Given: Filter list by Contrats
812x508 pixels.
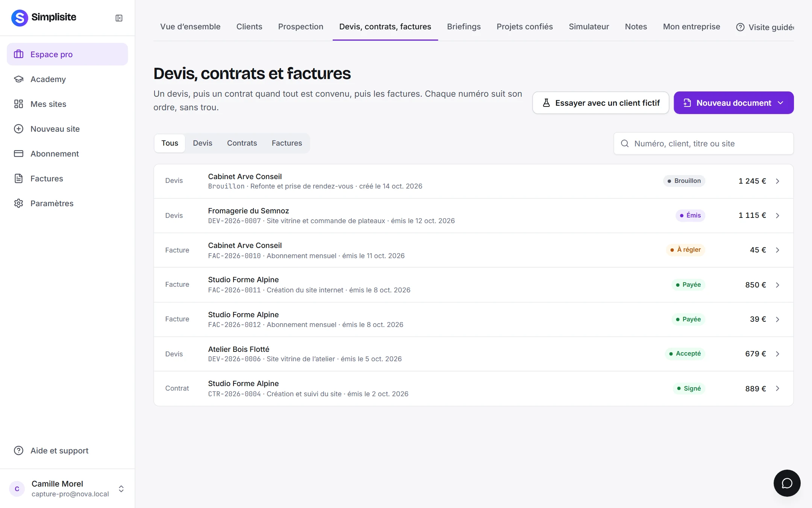Looking at the screenshot, I should pyautogui.click(x=242, y=143).
